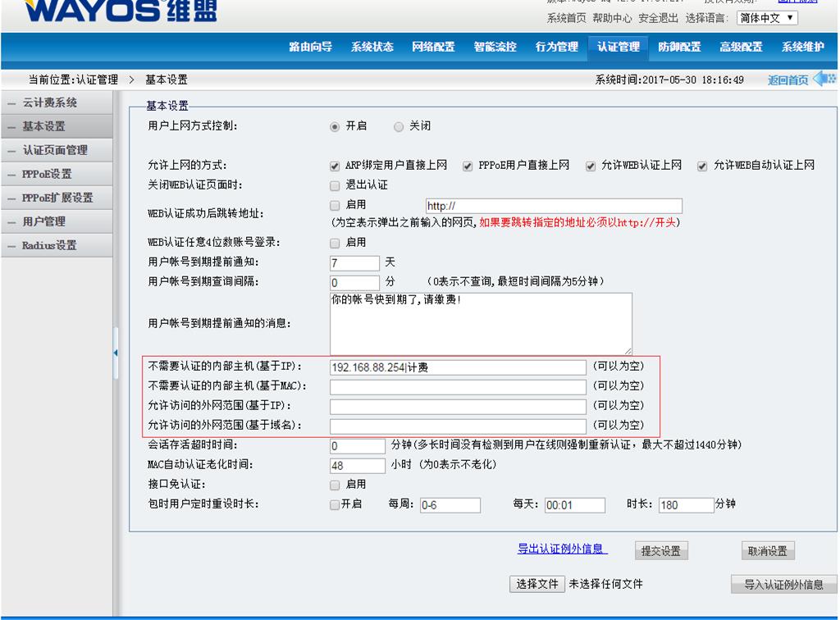This screenshot has width=840, height=620.
Task: Click the resize grip of the notification message box
Action: (628, 349)
